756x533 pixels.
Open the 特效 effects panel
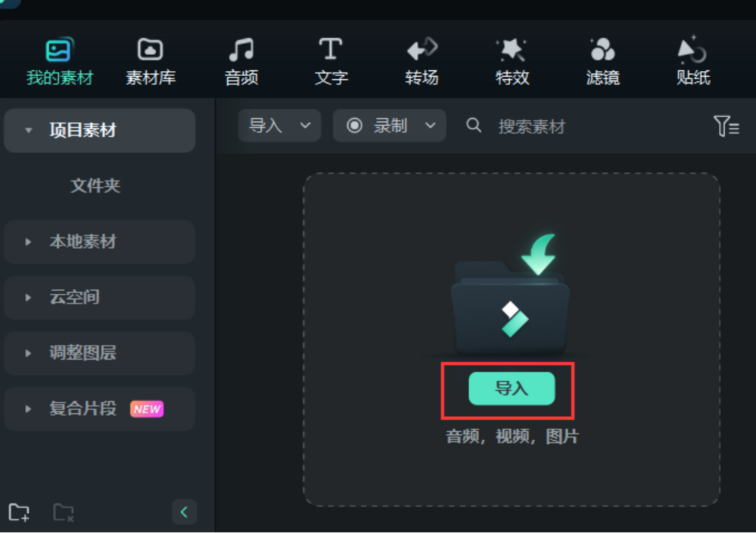pos(512,60)
